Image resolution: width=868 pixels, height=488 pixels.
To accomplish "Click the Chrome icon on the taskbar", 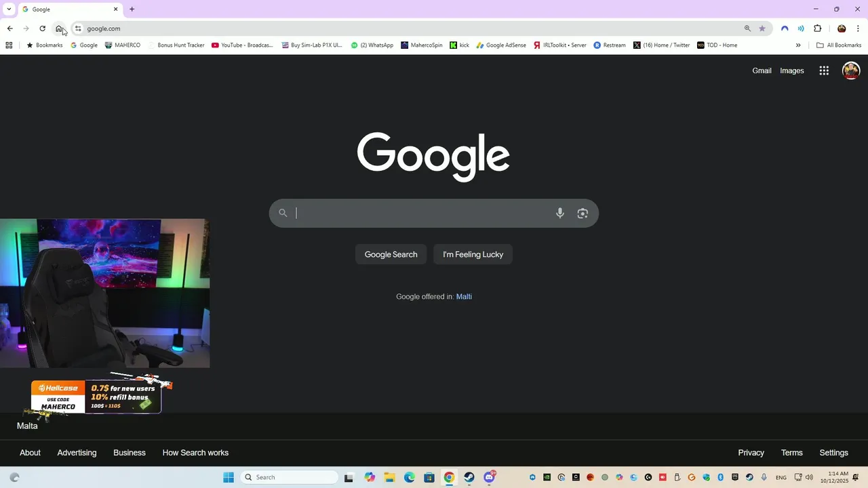I will click(449, 477).
